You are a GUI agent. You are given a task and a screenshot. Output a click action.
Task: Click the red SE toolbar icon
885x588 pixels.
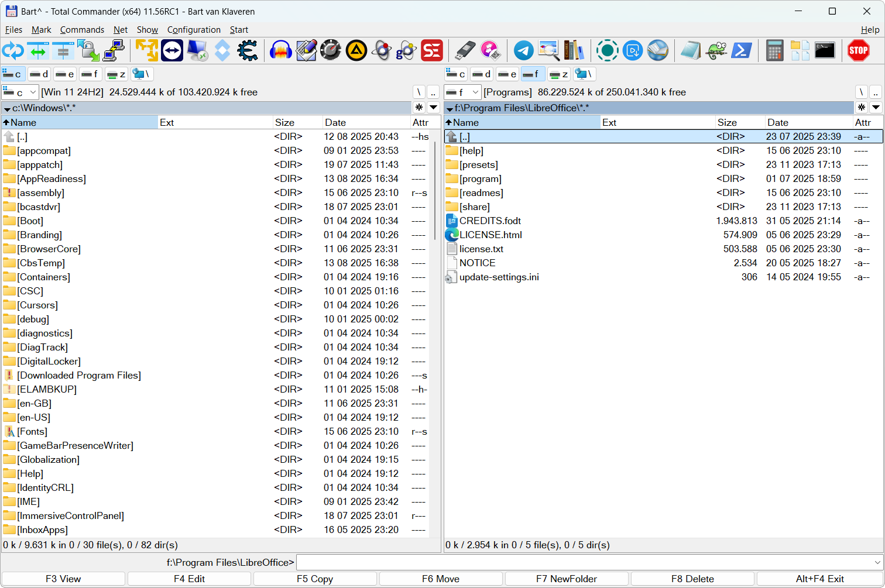point(432,51)
